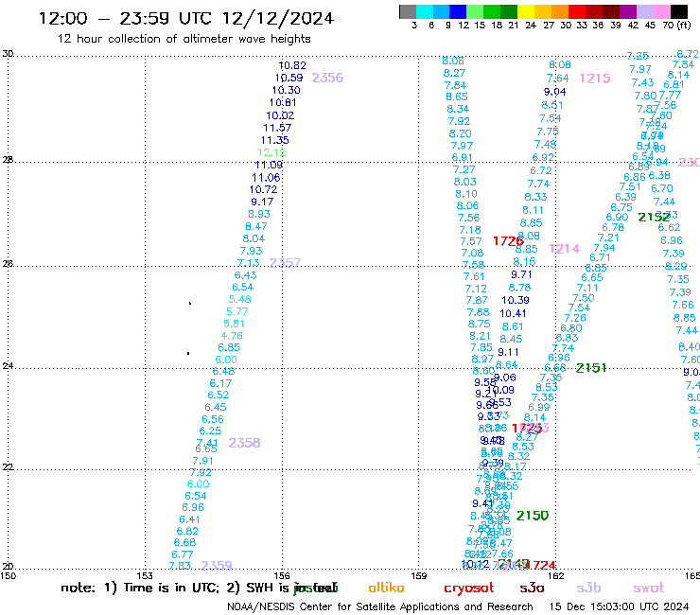Click the wave height value '9.17'
700x615 pixels.
tap(262, 202)
